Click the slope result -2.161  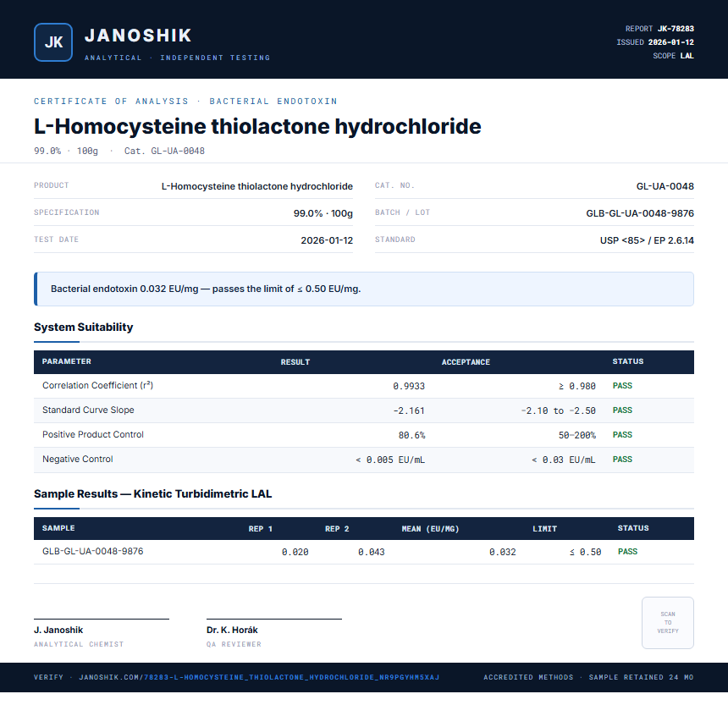click(409, 411)
